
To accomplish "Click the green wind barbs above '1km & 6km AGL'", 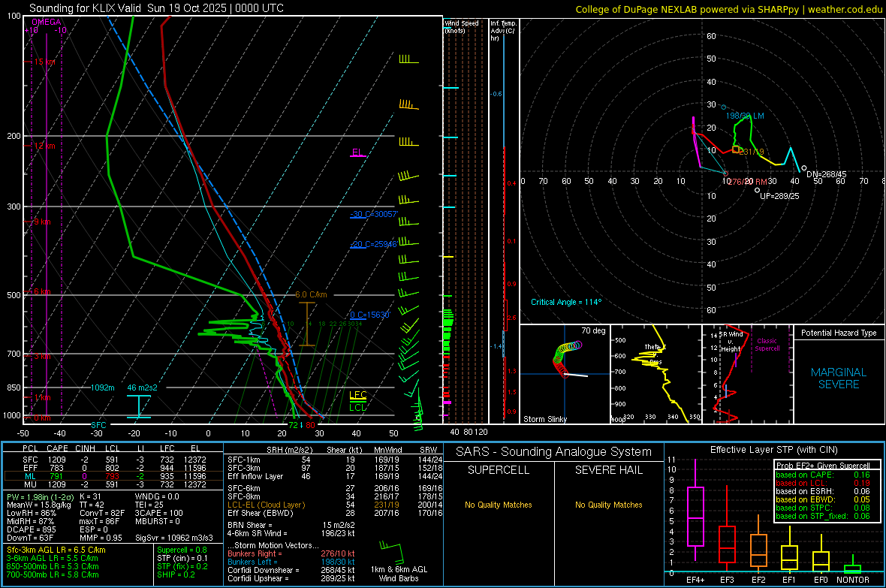I will (393, 552).
